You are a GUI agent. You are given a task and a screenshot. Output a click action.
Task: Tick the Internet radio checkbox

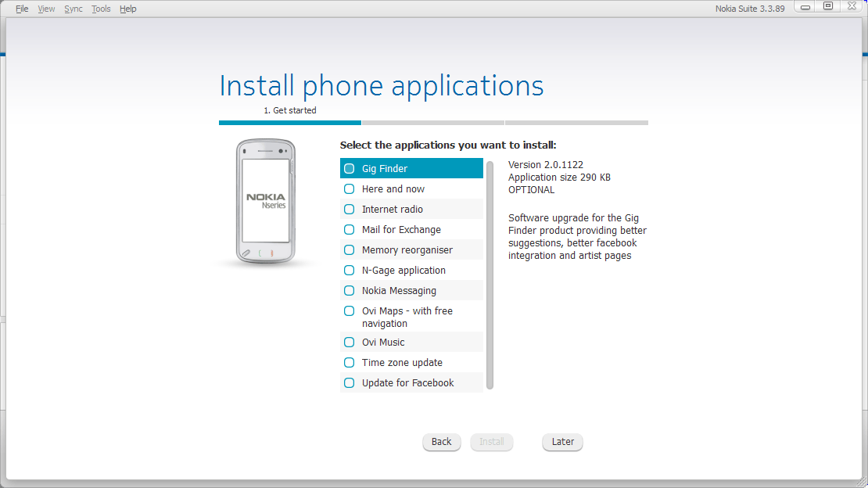tap(350, 210)
